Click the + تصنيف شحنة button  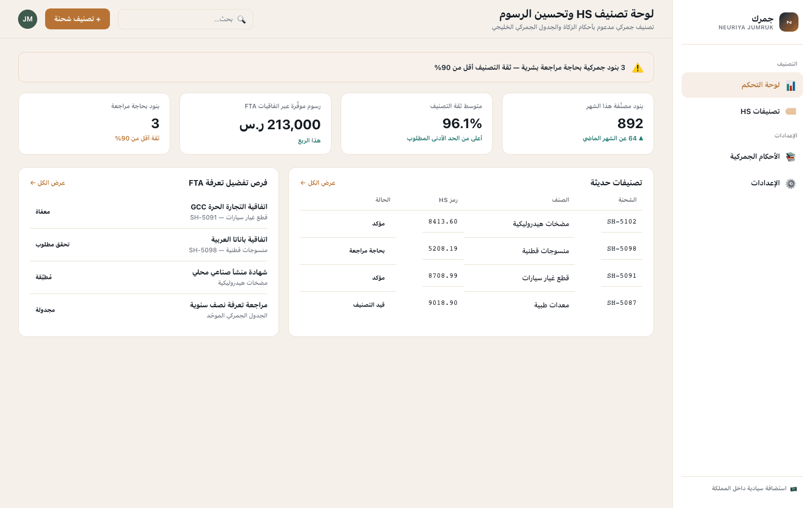[77, 19]
